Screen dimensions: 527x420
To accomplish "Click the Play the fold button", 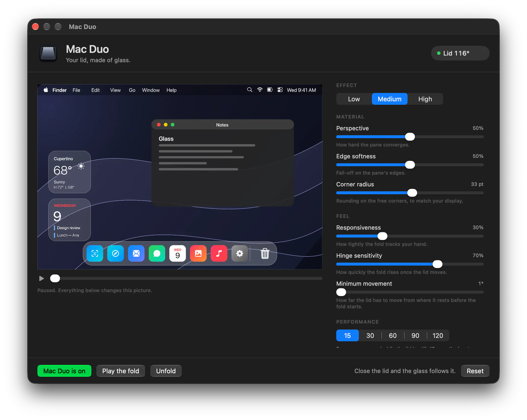I will pos(121,371).
